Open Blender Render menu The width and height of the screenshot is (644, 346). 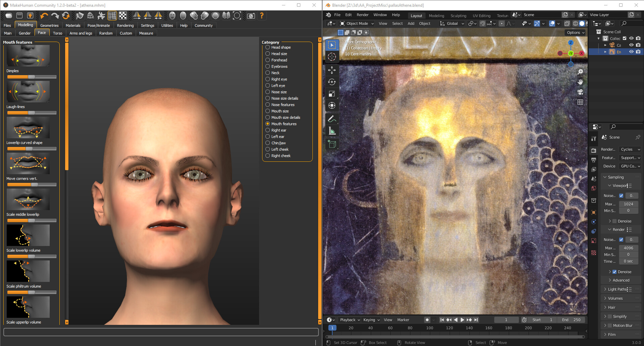click(362, 15)
